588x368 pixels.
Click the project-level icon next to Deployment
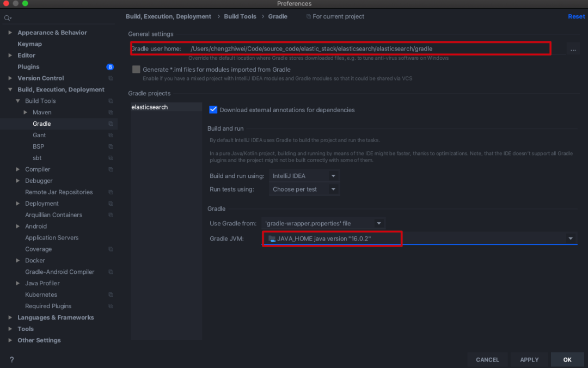tap(111, 203)
